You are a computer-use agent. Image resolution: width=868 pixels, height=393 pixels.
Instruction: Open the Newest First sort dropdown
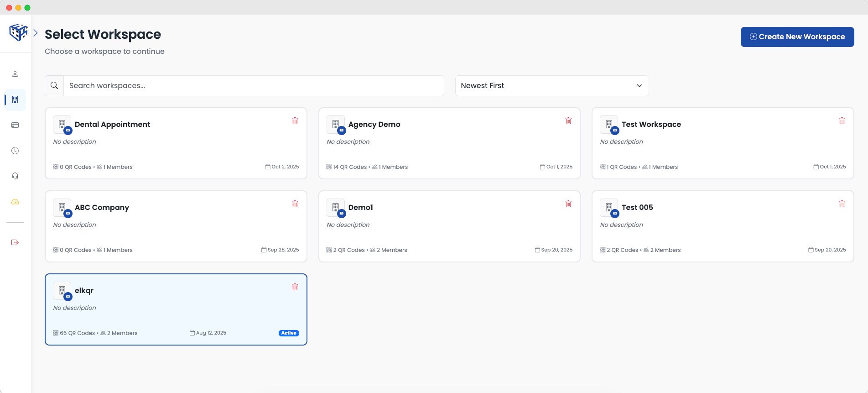pyautogui.click(x=551, y=86)
